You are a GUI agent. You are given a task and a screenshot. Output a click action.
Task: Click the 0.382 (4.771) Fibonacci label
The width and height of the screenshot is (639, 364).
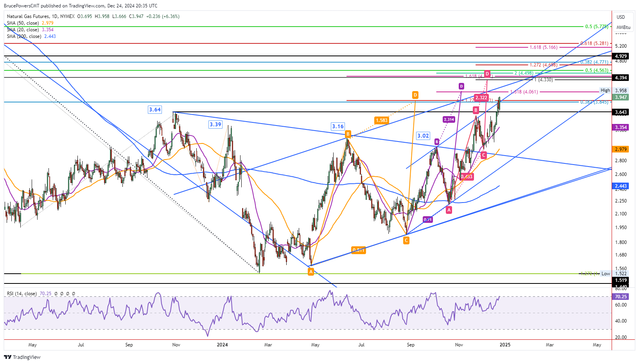(x=594, y=62)
